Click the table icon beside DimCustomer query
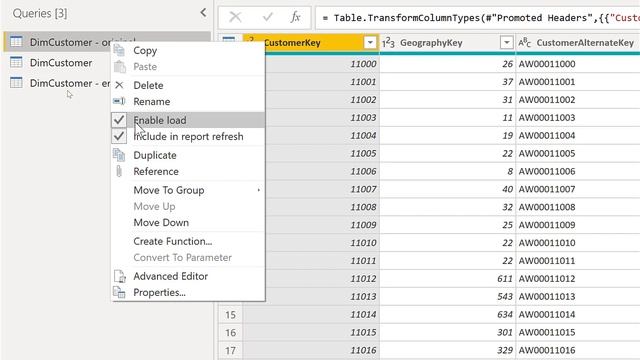The image size is (640, 360). click(16, 62)
